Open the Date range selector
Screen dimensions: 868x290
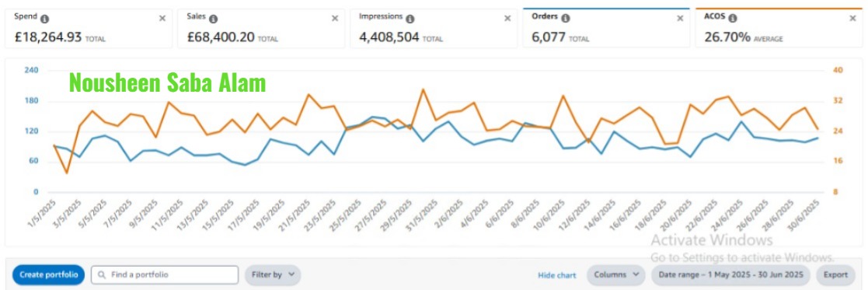[x=730, y=274]
